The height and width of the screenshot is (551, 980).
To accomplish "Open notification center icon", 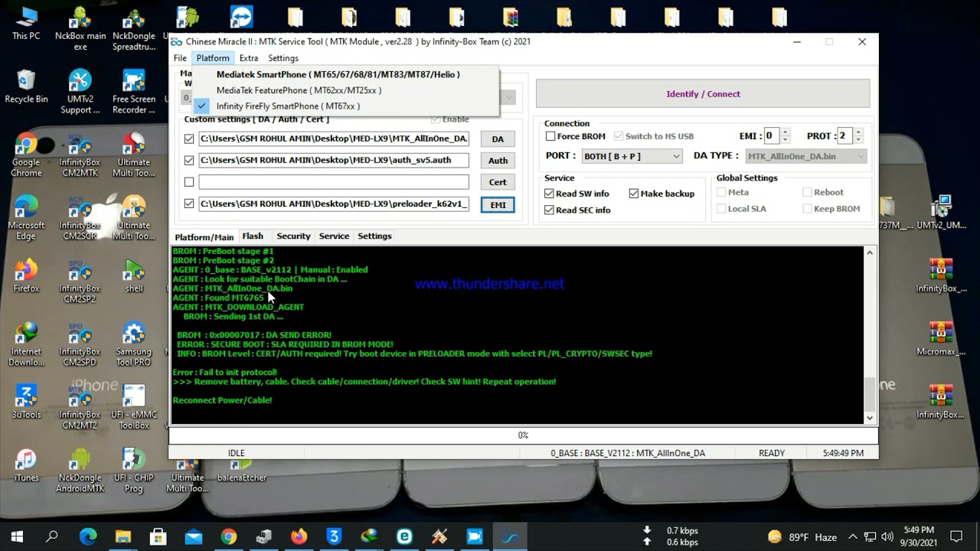I will (x=956, y=536).
